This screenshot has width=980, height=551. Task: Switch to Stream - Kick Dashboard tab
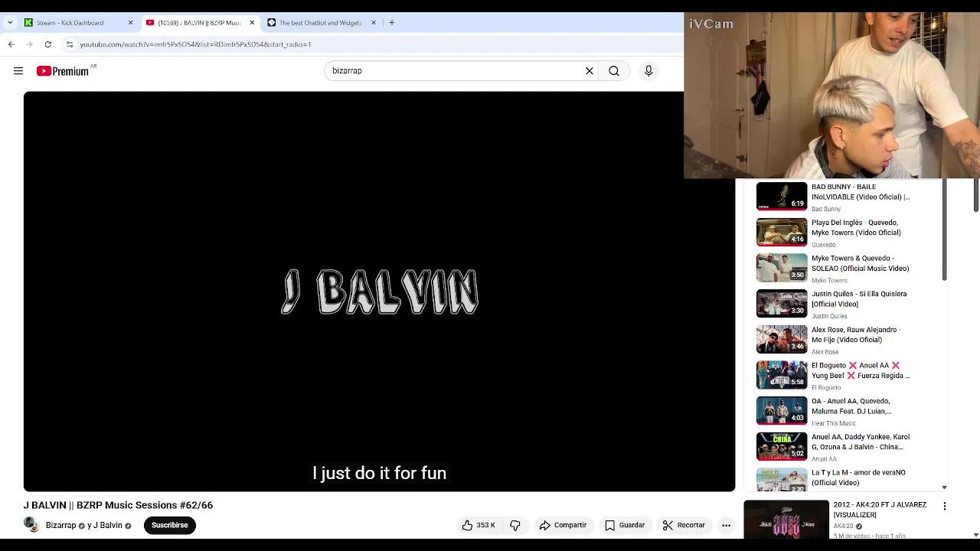78,23
